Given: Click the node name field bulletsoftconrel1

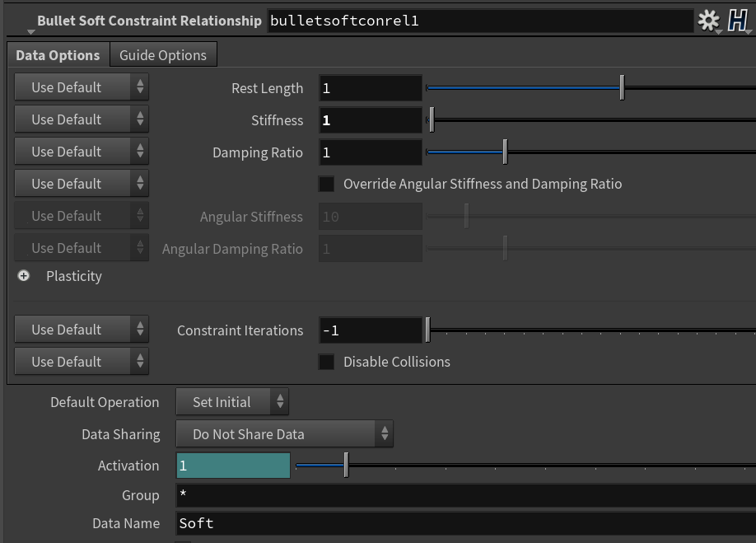Looking at the screenshot, I should click(480, 21).
